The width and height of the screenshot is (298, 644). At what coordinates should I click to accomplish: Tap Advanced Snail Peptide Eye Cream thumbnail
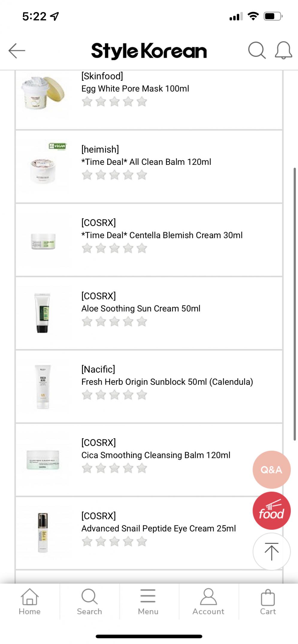pos(43,533)
